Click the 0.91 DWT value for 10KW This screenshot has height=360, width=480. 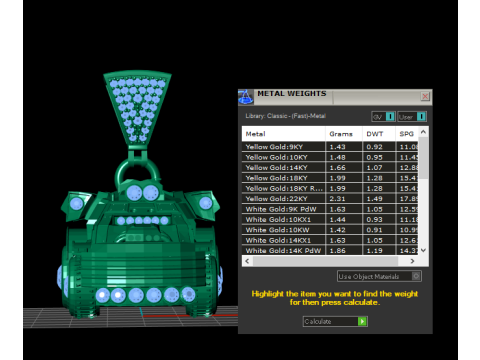click(374, 230)
